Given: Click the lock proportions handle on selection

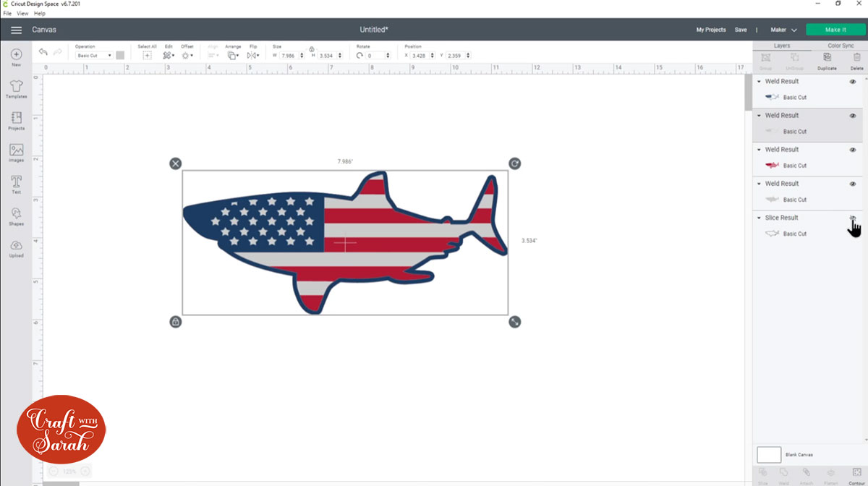Looking at the screenshot, I should 175,322.
